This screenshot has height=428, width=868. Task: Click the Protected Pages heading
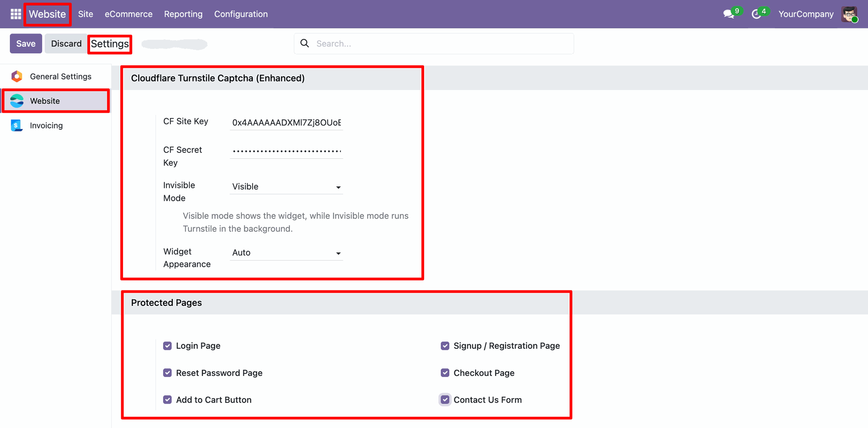(166, 303)
